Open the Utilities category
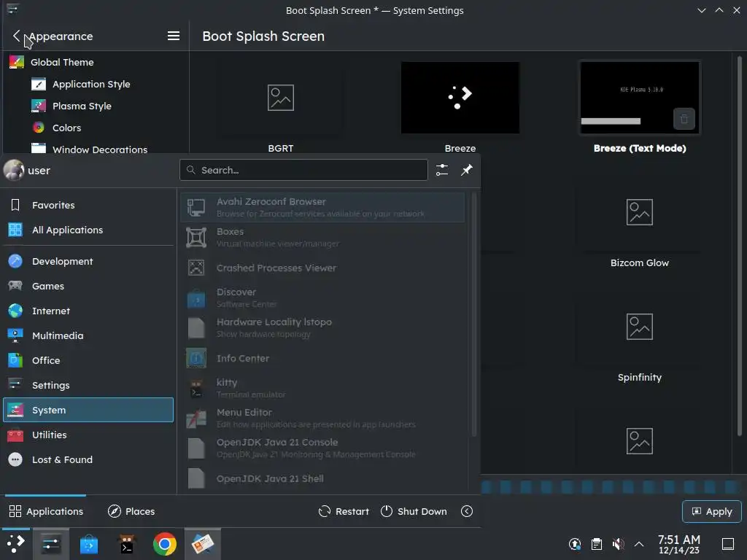The image size is (747, 560). tap(88, 435)
